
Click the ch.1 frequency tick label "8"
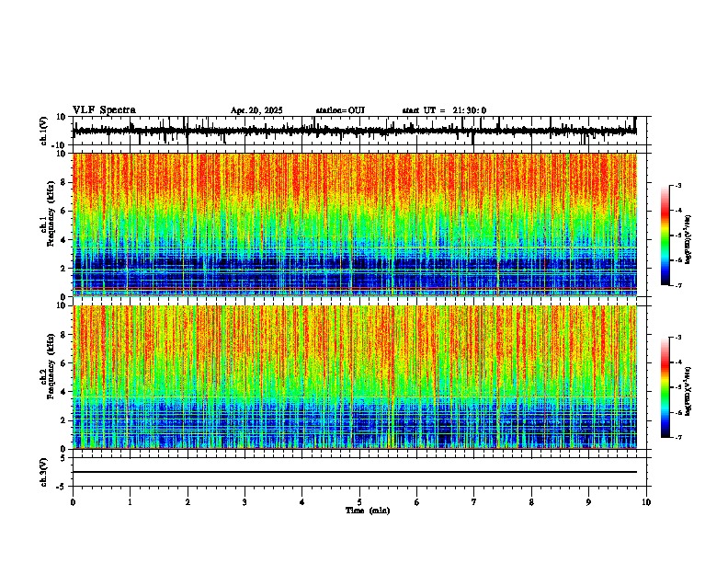click(x=63, y=182)
